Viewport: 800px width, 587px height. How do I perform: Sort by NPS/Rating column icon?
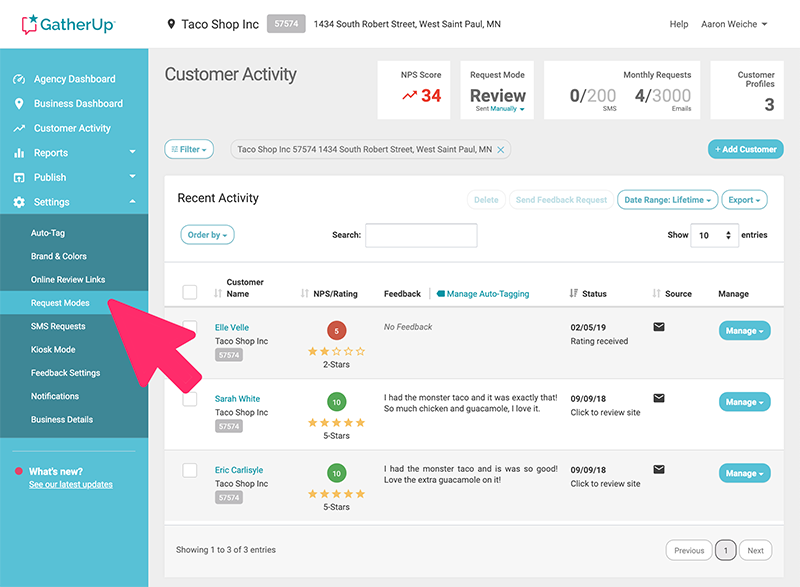tap(305, 294)
